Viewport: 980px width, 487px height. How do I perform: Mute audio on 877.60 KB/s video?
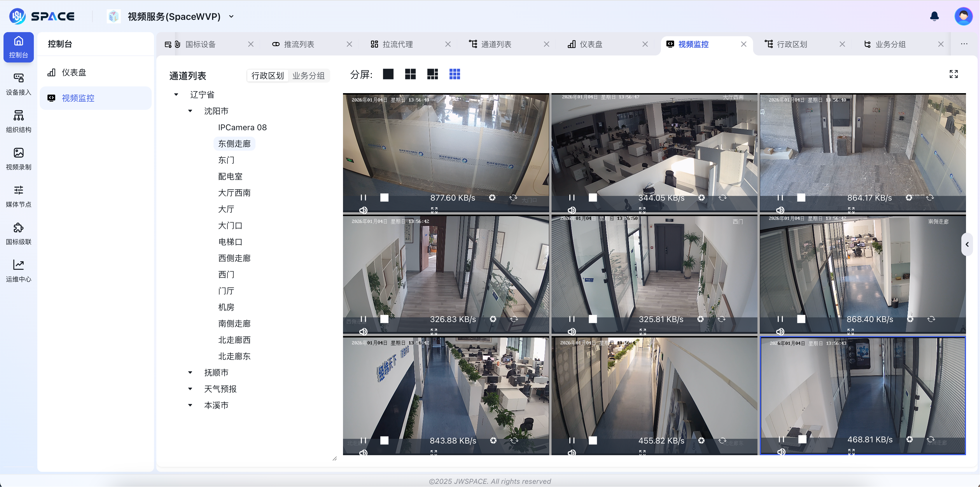(363, 210)
